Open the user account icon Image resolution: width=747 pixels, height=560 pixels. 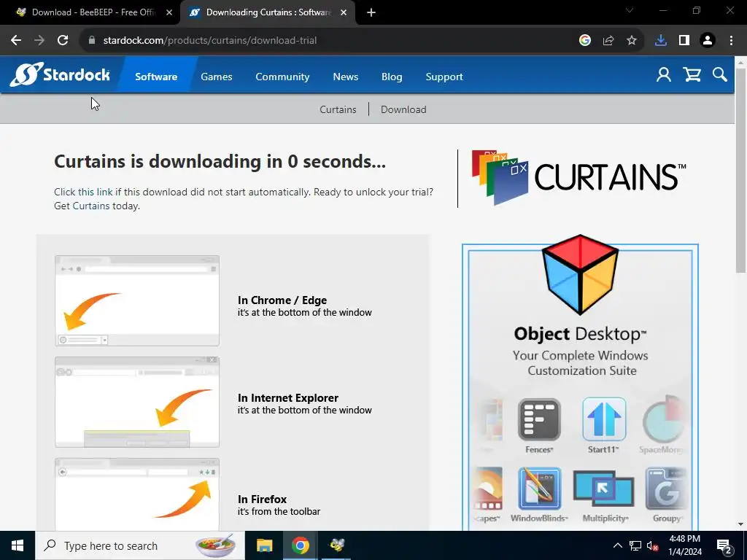(664, 75)
